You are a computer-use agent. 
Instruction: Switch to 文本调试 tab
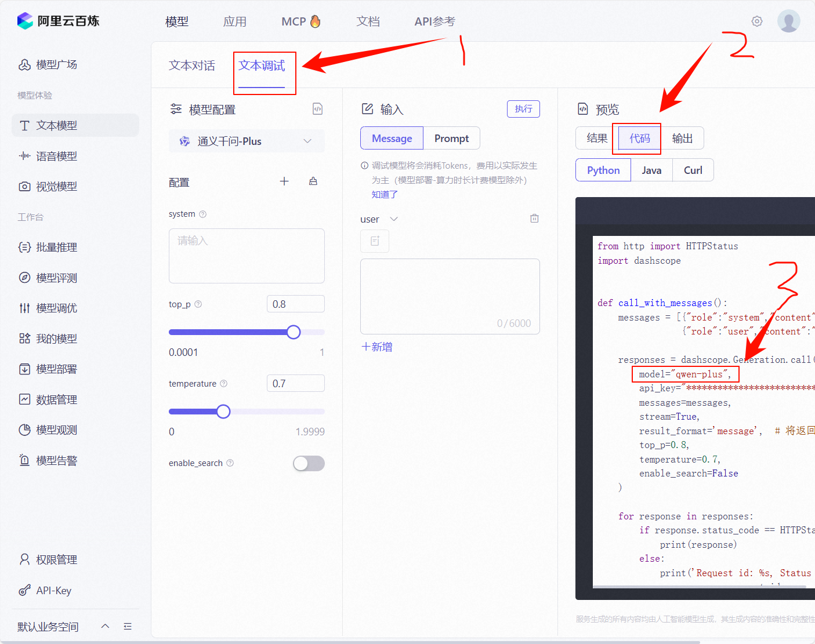point(262,66)
